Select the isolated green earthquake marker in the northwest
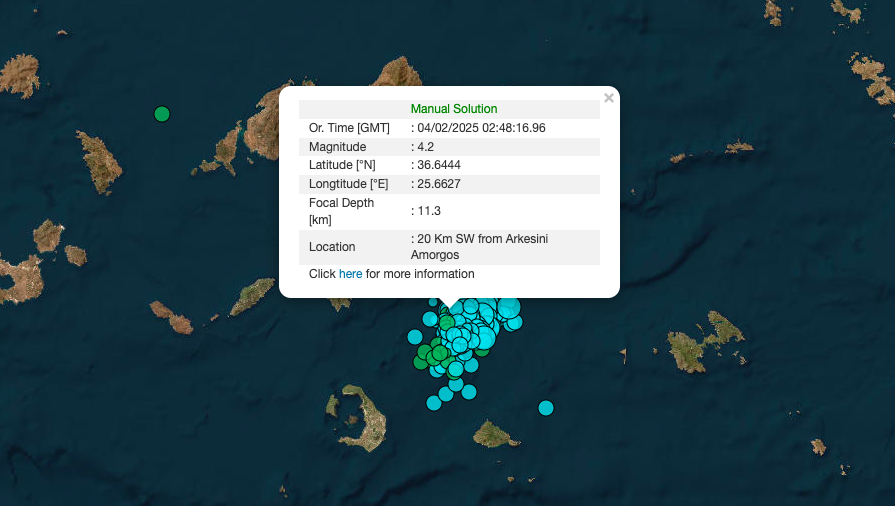The height and width of the screenshot is (506, 895). tap(162, 114)
